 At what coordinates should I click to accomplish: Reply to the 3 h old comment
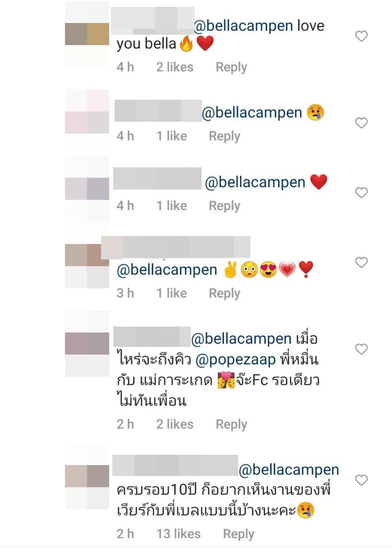pyautogui.click(x=224, y=293)
